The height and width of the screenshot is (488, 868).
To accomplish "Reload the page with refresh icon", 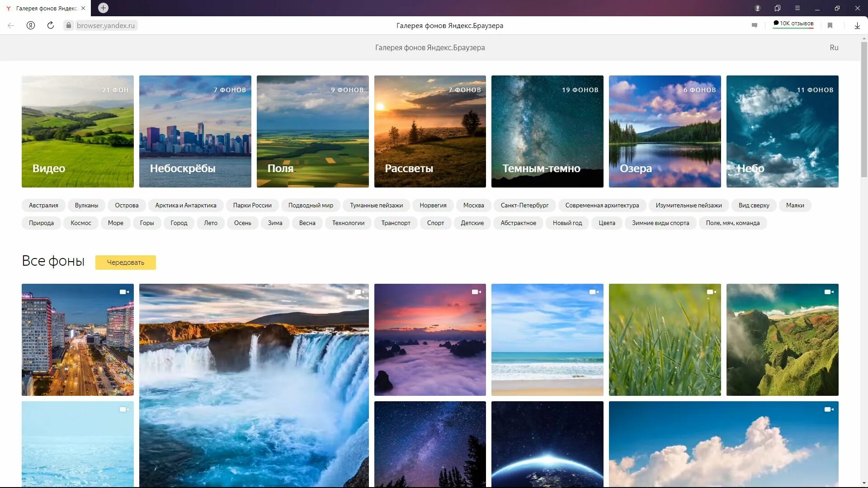I will pos(51,25).
